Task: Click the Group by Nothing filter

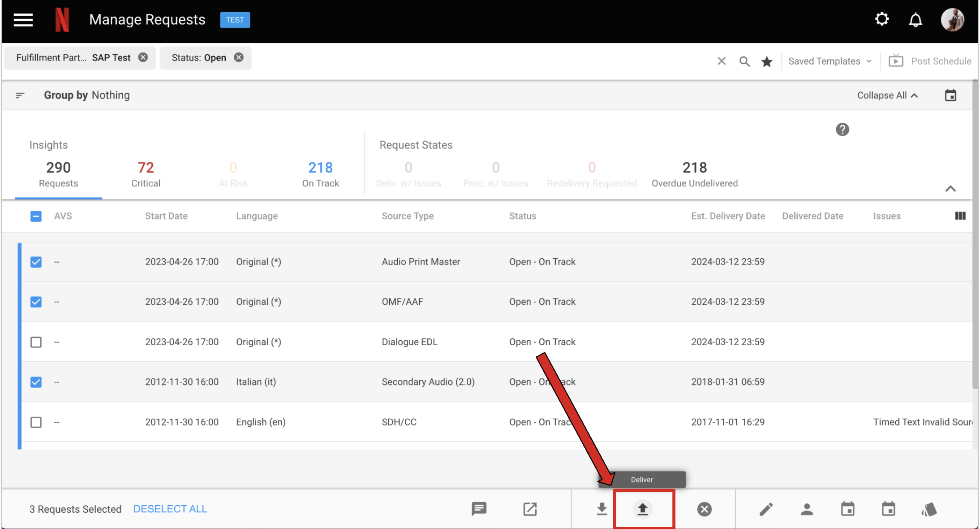Action: point(86,95)
